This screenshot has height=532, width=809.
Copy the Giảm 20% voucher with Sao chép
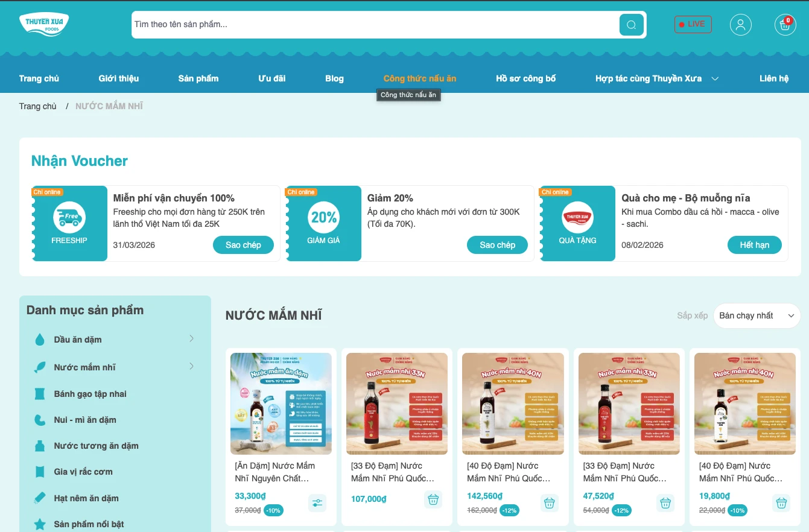tap(497, 245)
